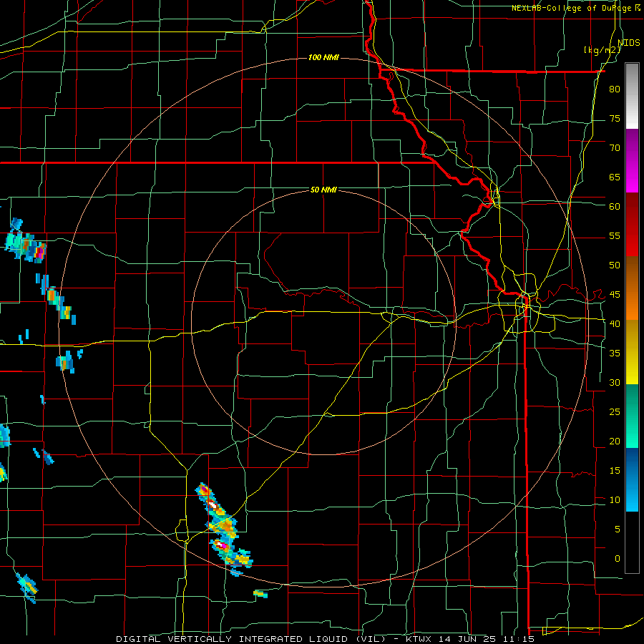Click the NIDS label above the scale

click(x=629, y=43)
